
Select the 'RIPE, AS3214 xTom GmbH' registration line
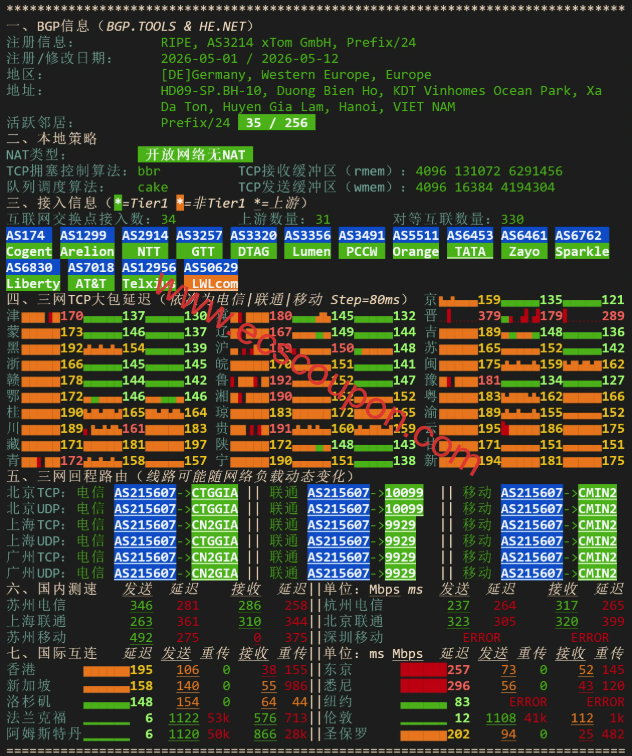pos(288,42)
